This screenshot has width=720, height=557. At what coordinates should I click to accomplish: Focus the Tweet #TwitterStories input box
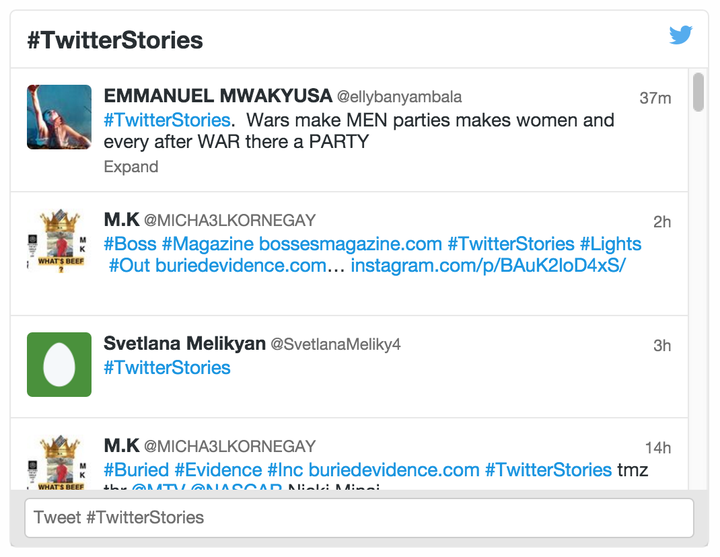(359, 518)
